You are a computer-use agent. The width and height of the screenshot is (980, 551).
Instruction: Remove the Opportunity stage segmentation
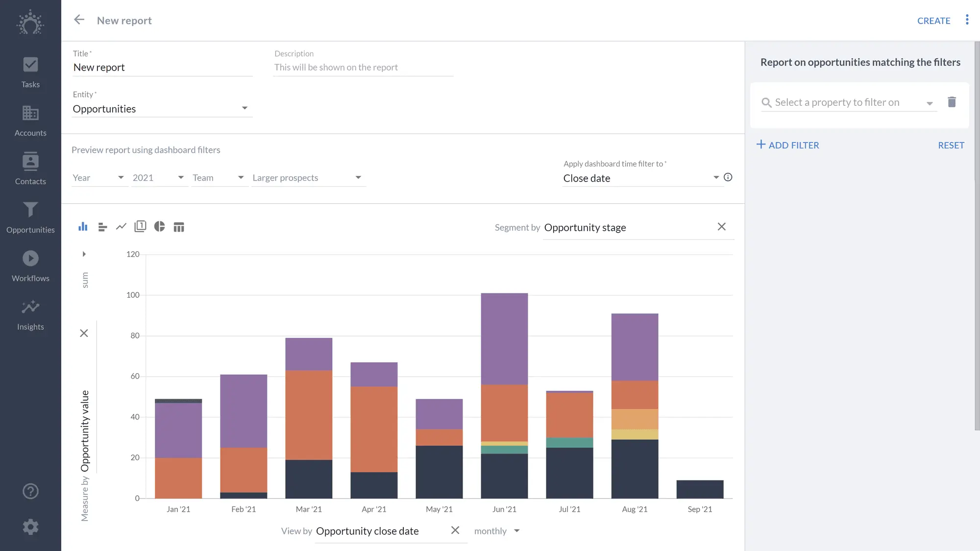click(x=722, y=226)
